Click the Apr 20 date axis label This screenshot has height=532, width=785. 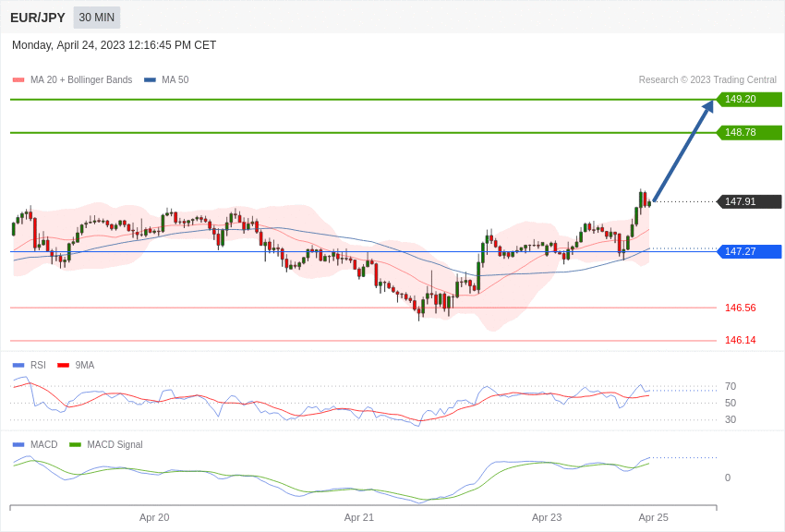(x=154, y=517)
